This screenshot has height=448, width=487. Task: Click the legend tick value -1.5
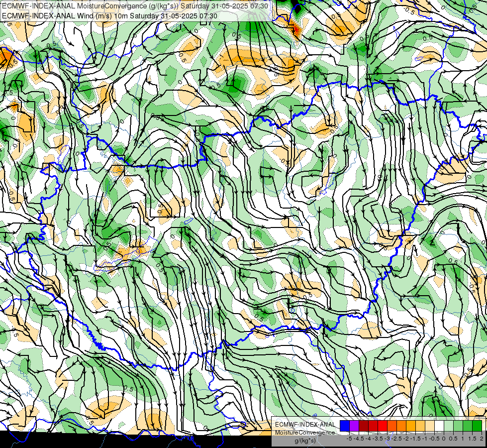415,439
